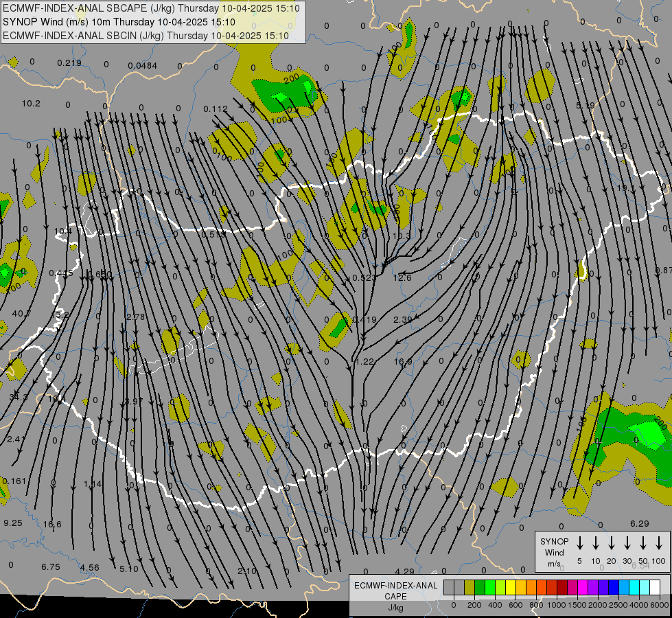Click the legend tick label 6000

tap(660, 605)
